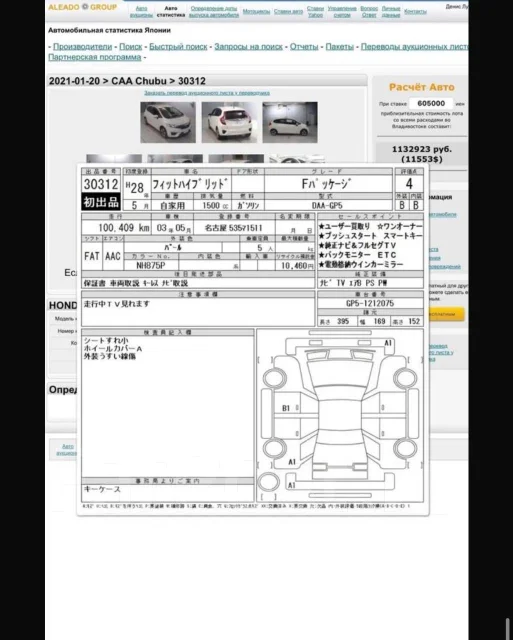Open the side-view white car thumbnail
The image size is (513, 640).
[290, 122]
